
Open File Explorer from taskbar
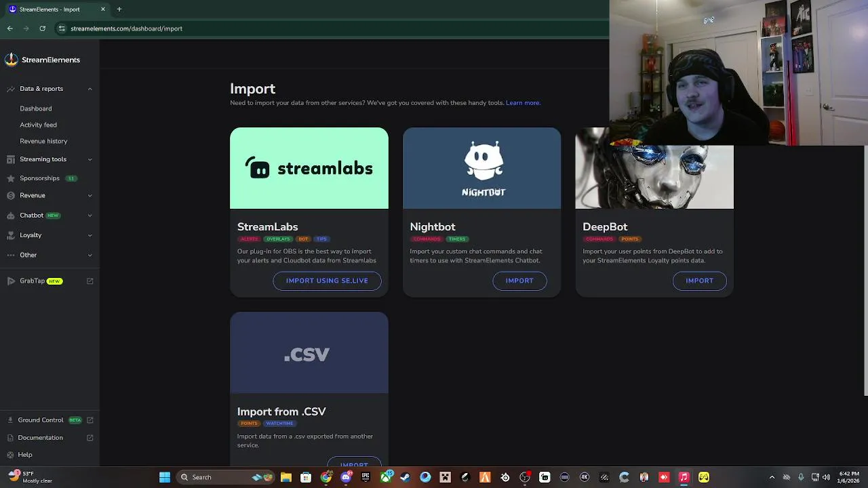[286, 477]
